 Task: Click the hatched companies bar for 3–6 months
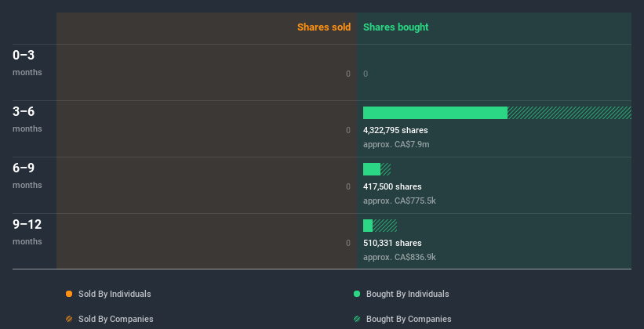tap(569, 113)
